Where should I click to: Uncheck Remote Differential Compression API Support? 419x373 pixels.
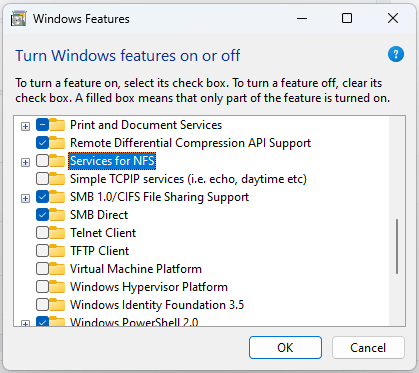(42, 143)
